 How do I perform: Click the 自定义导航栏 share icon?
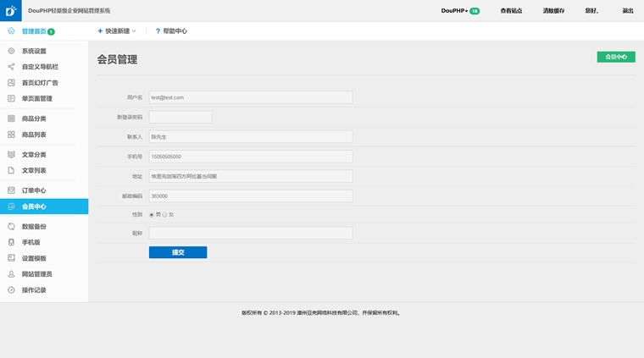click(11, 67)
